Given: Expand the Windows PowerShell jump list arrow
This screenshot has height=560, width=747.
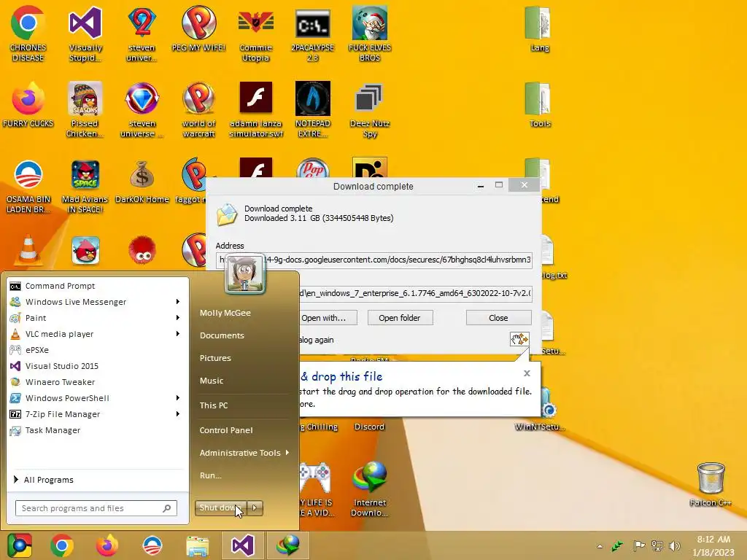Looking at the screenshot, I should (178, 397).
